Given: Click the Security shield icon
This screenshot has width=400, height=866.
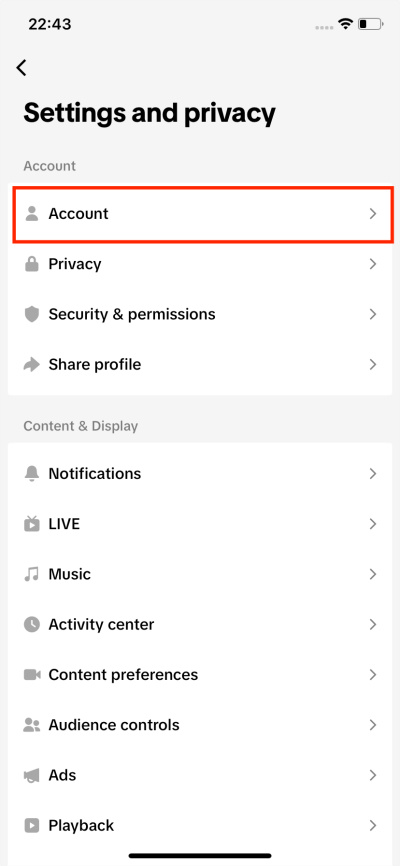Looking at the screenshot, I should point(32,314).
